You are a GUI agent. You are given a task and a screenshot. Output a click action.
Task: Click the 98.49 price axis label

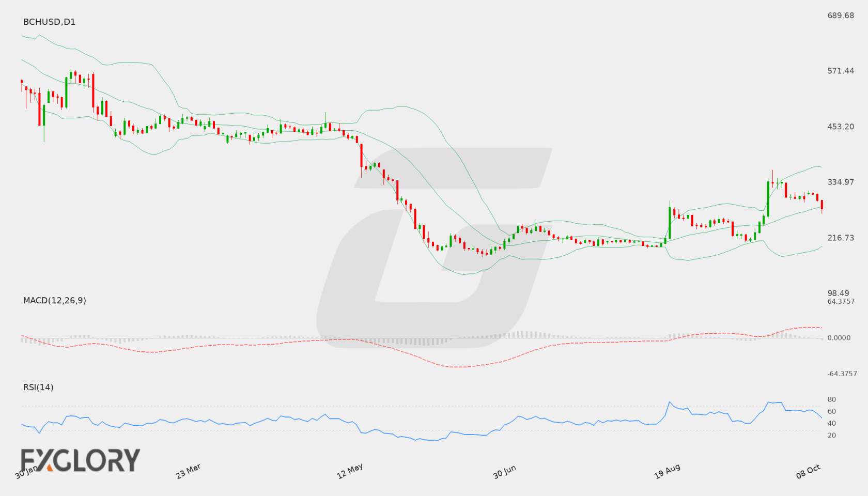[x=839, y=293]
